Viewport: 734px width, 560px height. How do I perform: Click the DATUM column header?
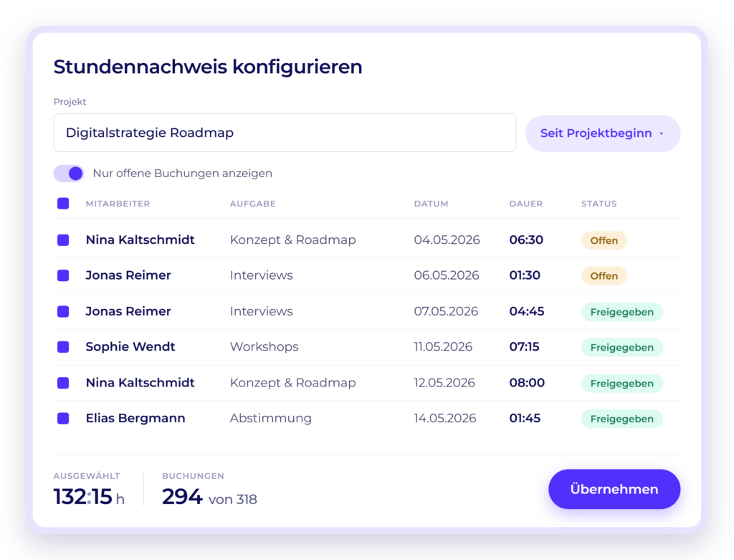tap(431, 204)
